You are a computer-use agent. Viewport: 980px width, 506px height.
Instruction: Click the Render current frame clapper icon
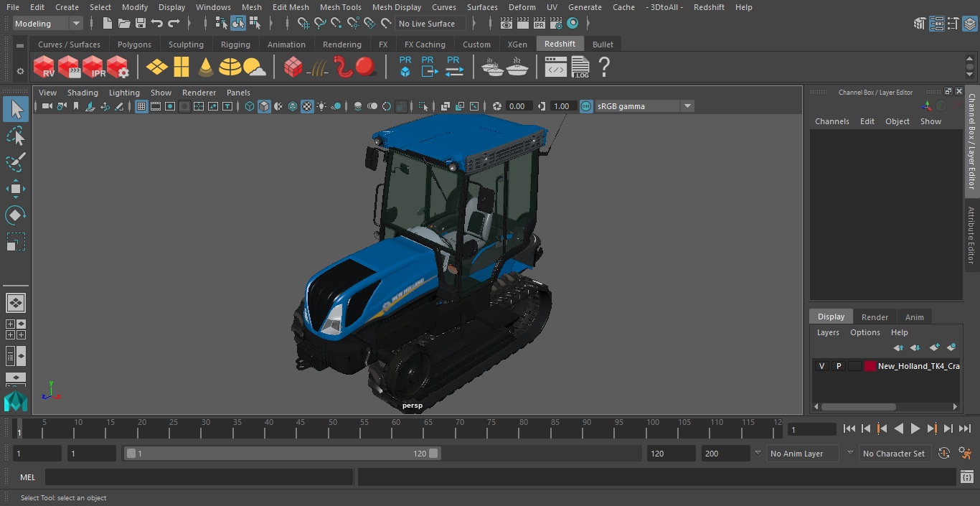pos(522,24)
